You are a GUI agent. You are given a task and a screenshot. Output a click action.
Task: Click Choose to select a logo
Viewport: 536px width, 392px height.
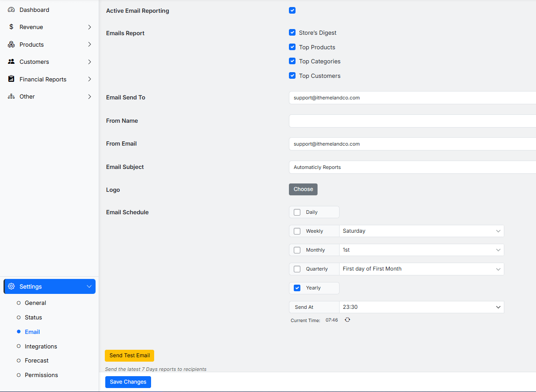tap(303, 189)
